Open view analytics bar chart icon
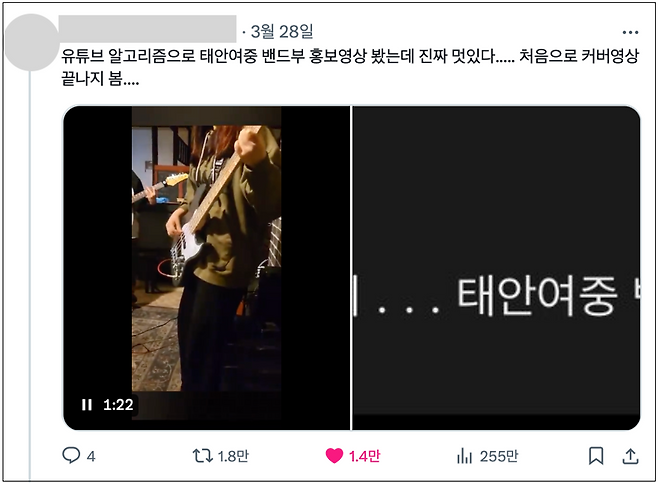 tap(464, 456)
